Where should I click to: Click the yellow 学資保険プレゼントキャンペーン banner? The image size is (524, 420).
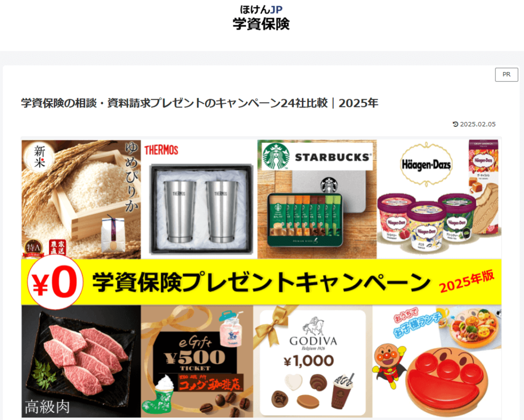pyautogui.click(x=261, y=282)
